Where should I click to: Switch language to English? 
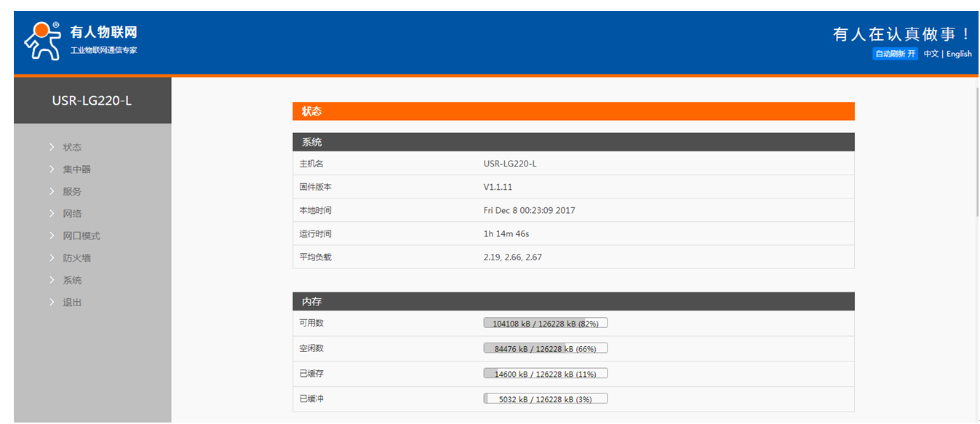pos(959,54)
